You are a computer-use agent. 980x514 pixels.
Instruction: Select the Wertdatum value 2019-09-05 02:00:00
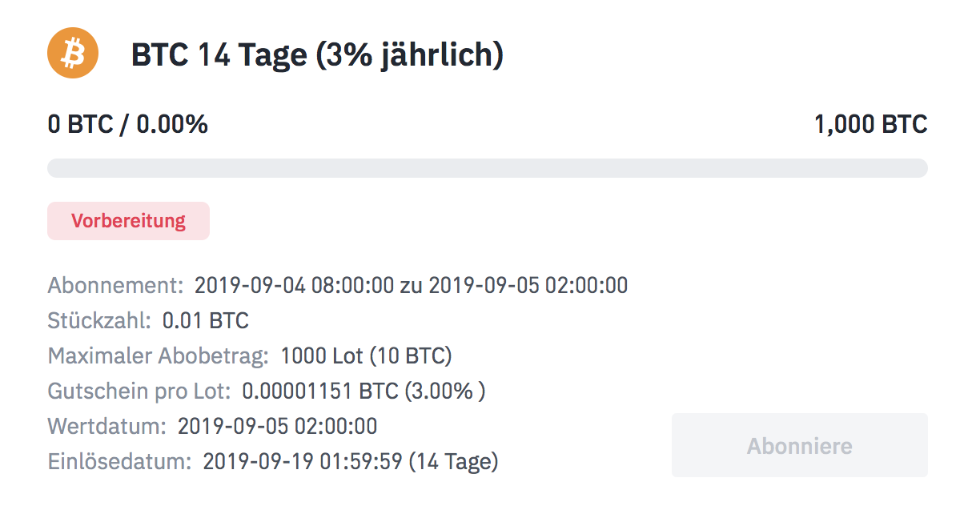point(277,426)
